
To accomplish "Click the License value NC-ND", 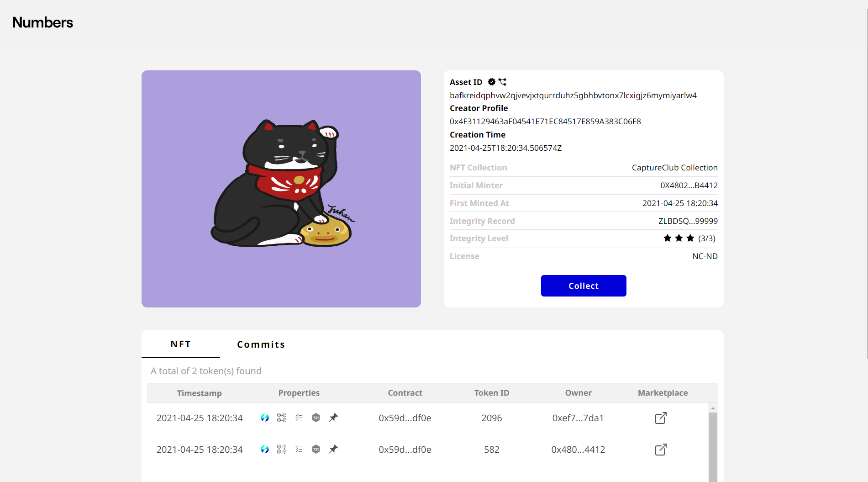I will coord(705,256).
